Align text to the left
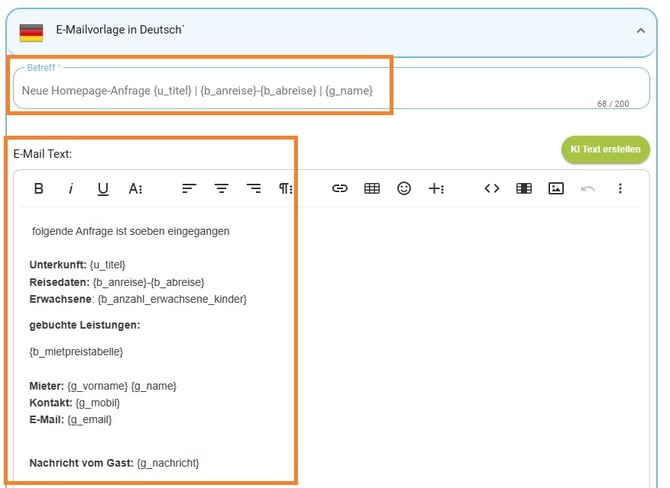The image size is (670, 488). [x=189, y=188]
